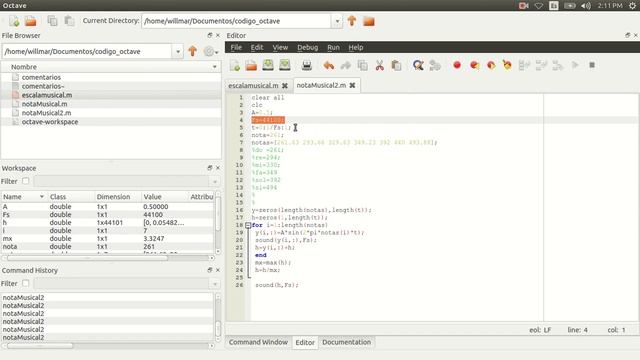The width and height of the screenshot is (640, 360).
Task: Click debug Step In icon
Action: [541, 65]
